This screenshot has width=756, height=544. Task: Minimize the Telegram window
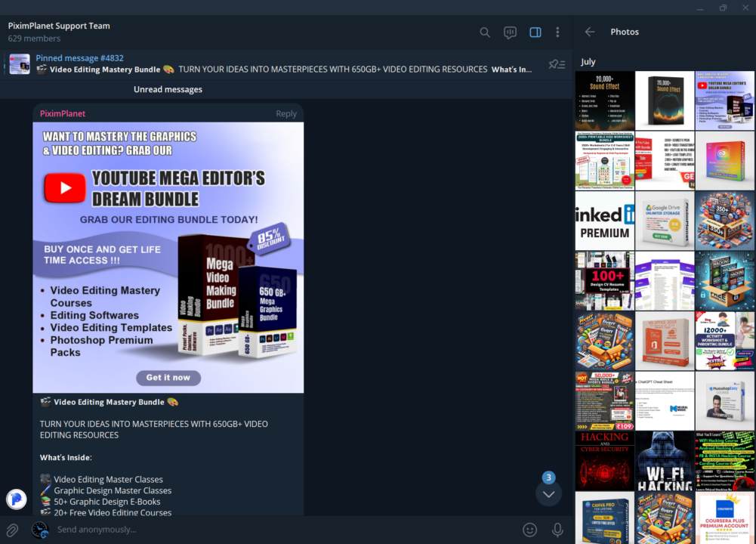(x=700, y=8)
